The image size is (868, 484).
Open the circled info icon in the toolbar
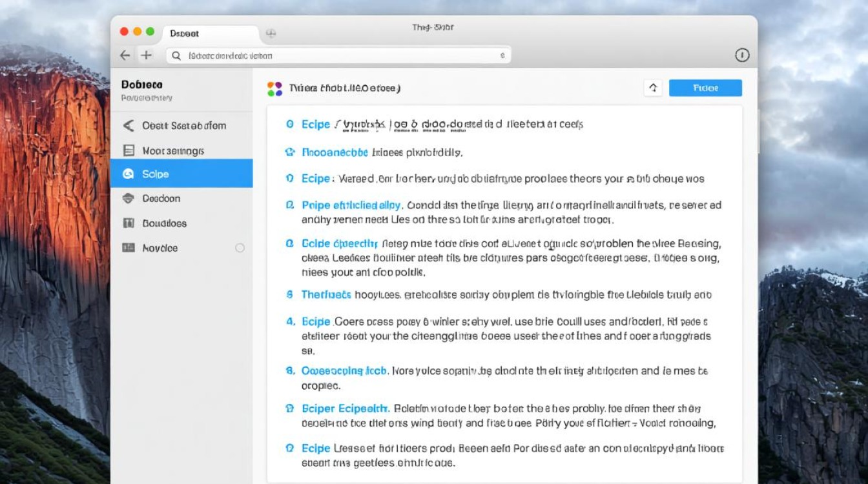coord(742,55)
